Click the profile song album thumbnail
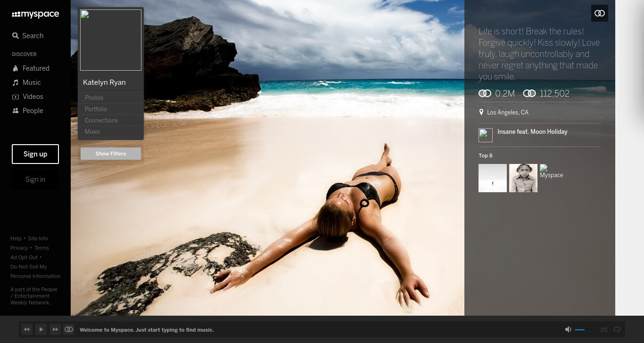 [x=486, y=135]
